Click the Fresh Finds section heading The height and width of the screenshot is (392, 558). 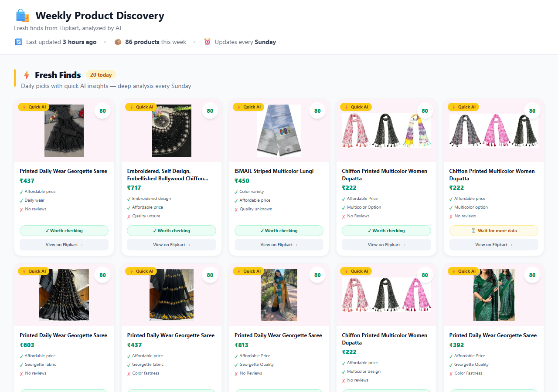[58, 75]
